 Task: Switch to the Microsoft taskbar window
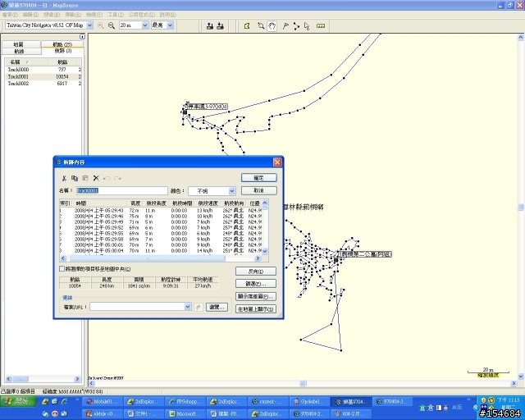coord(185,413)
